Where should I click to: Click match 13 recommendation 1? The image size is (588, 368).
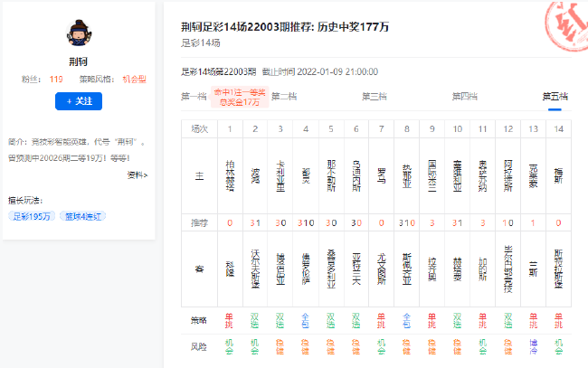pos(533,223)
